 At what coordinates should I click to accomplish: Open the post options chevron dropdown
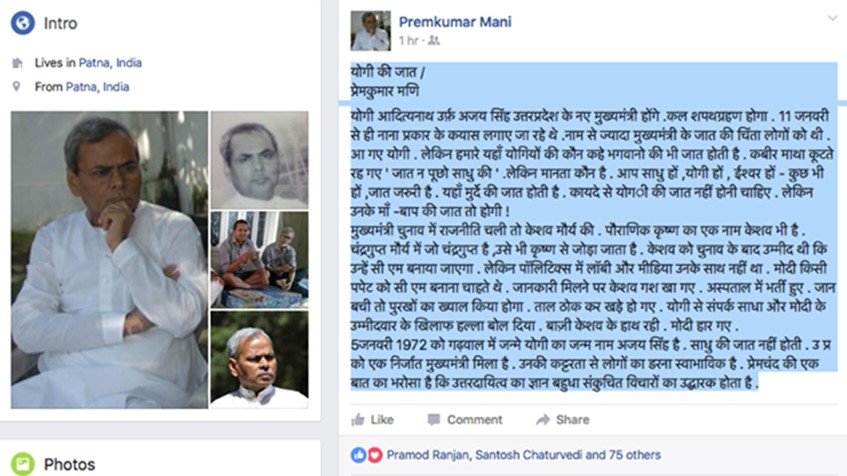click(832, 18)
